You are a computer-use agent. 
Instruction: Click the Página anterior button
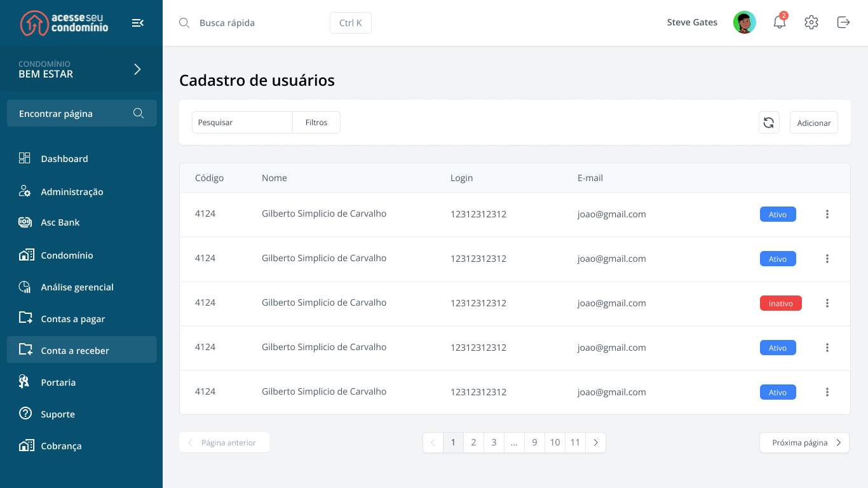pos(224,443)
